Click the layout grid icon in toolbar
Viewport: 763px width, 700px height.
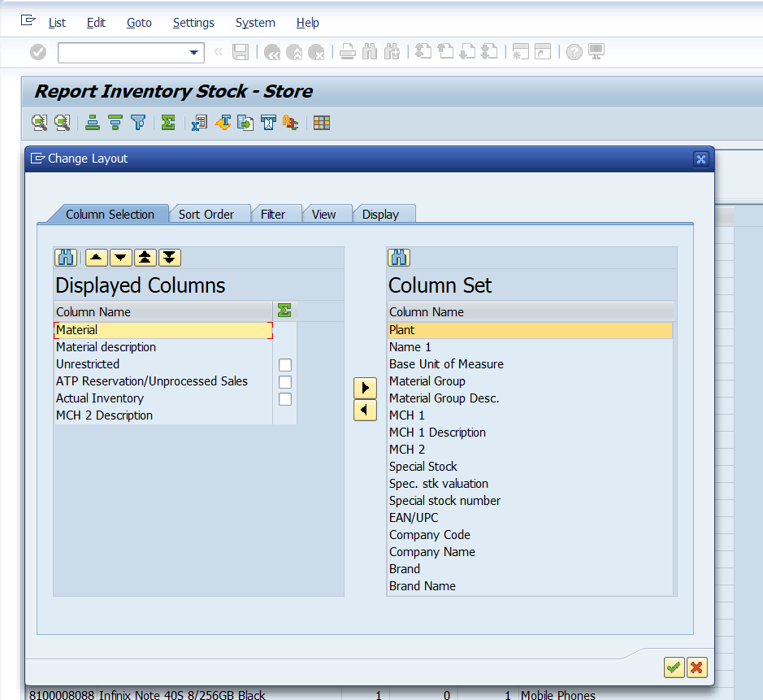click(x=322, y=123)
